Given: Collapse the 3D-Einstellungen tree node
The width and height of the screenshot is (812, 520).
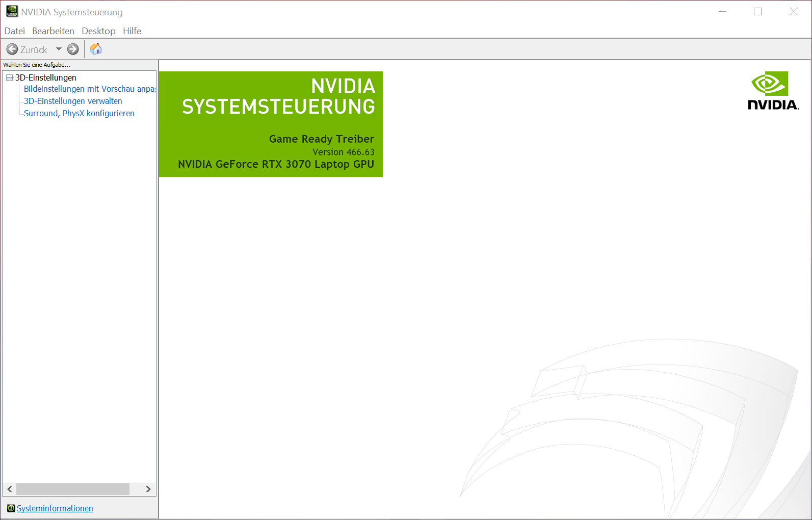Looking at the screenshot, I should [9, 77].
